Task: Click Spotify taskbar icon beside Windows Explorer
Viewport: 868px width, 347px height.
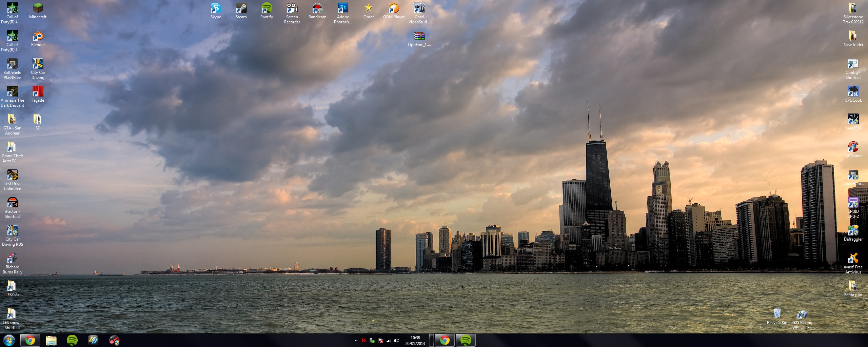Action: 72,340
